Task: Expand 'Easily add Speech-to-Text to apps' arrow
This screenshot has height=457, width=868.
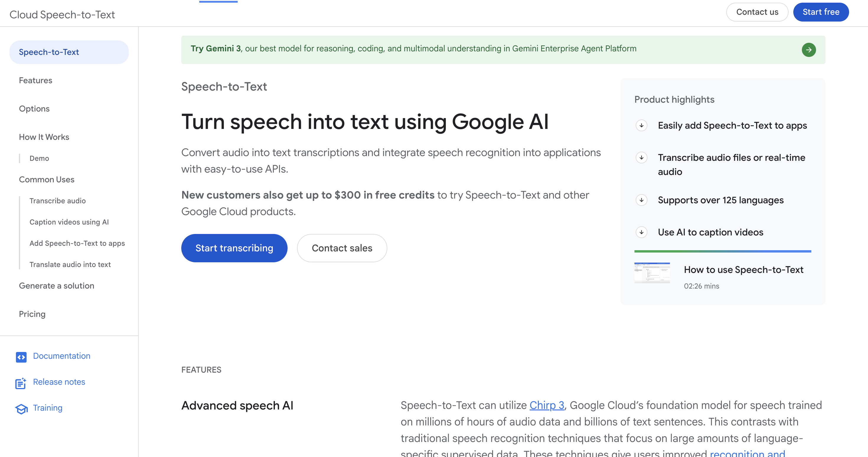Action: point(641,125)
